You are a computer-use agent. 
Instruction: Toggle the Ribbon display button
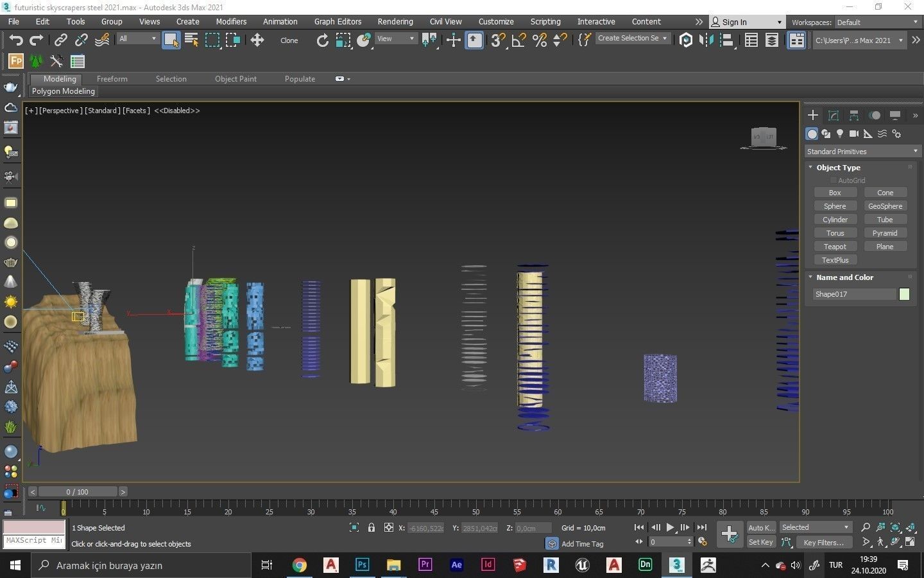796,40
